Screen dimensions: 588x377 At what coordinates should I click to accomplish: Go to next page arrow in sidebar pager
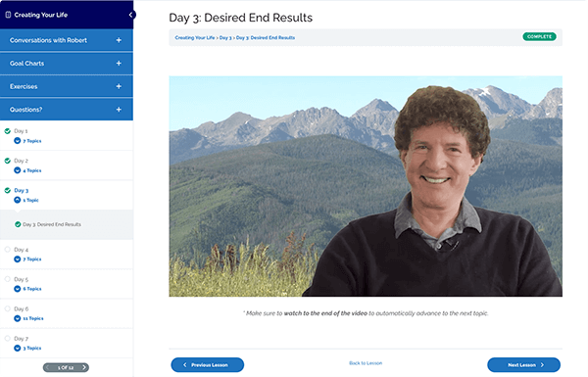84,367
